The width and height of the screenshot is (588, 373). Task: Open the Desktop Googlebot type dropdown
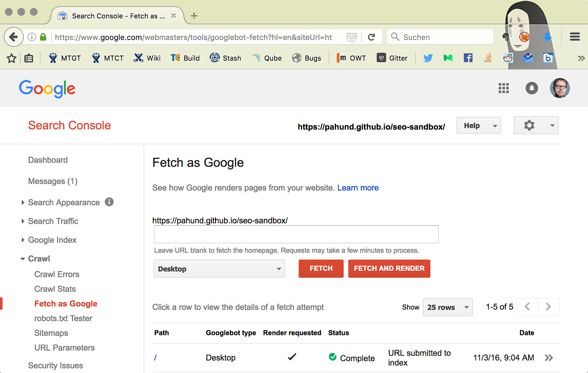(219, 269)
